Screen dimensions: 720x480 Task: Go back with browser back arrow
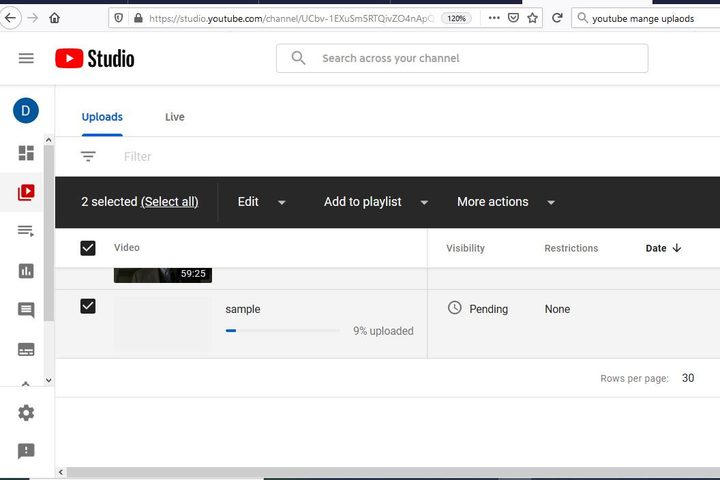(10, 18)
